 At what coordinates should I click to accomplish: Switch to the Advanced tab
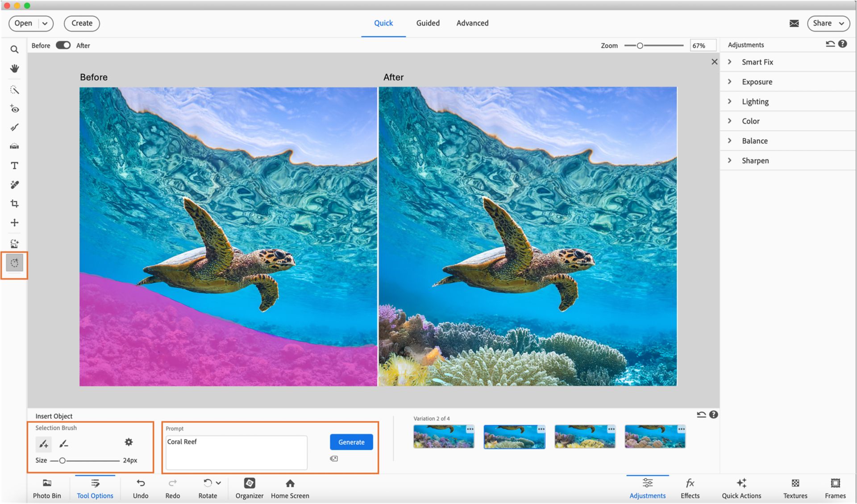472,23
